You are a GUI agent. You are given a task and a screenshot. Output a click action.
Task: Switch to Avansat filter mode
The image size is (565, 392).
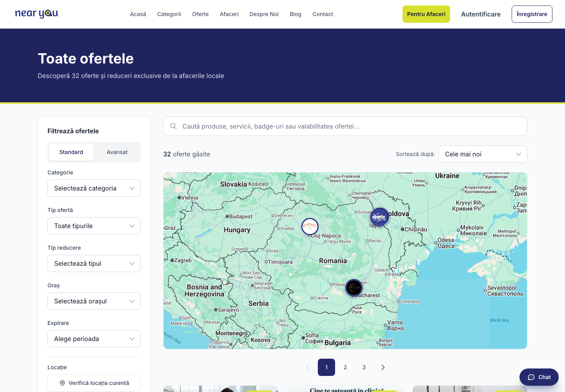[117, 152]
